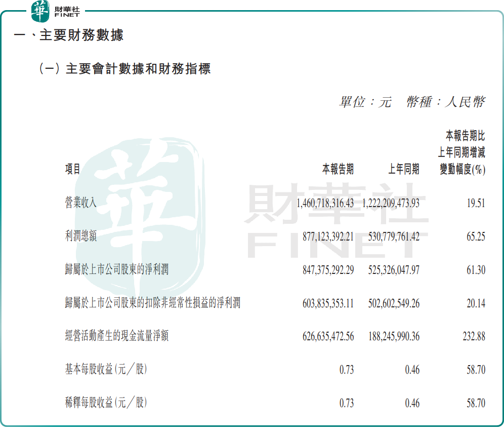Click the 財華社 FINET text beside the logo

pyautogui.click(x=66, y=12)
